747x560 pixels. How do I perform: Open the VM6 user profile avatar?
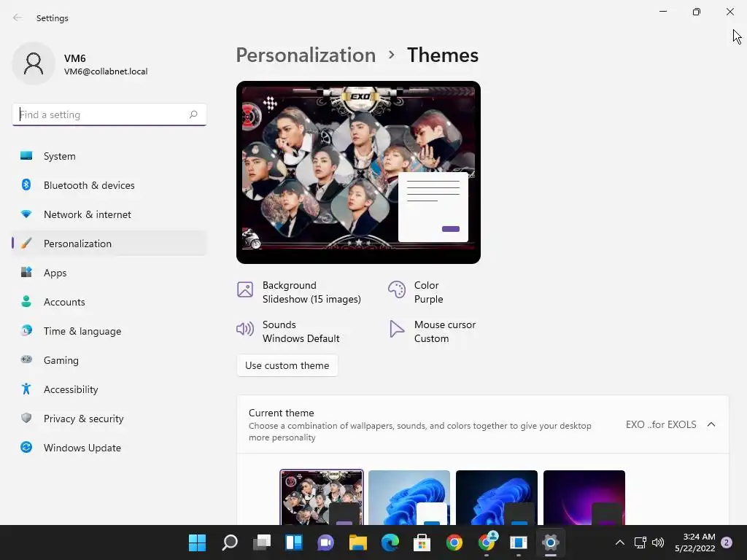34,63
